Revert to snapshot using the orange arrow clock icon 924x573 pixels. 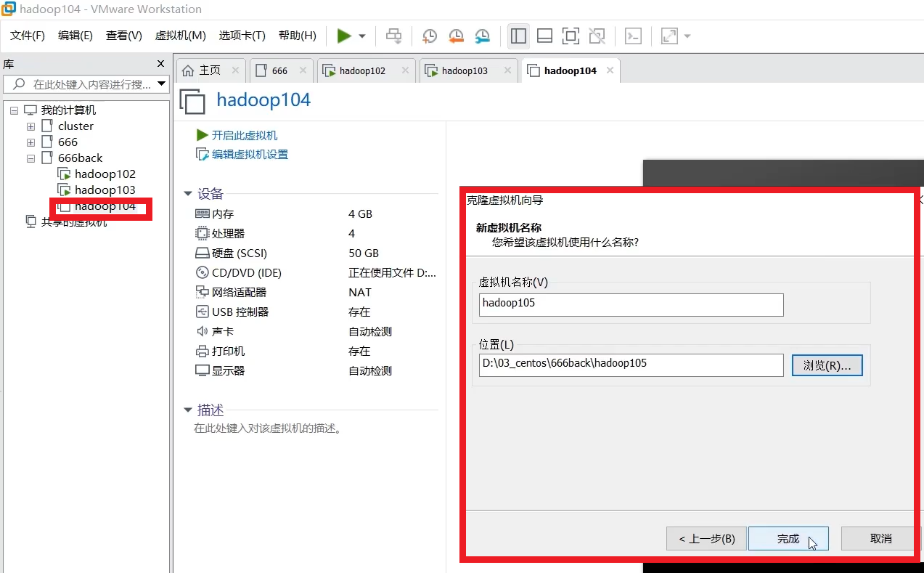pos(456,36)
